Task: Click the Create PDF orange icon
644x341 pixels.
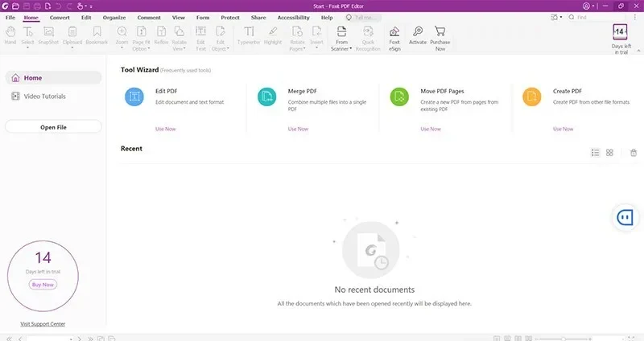Action: pyautogui.click(x=532, y=97)
